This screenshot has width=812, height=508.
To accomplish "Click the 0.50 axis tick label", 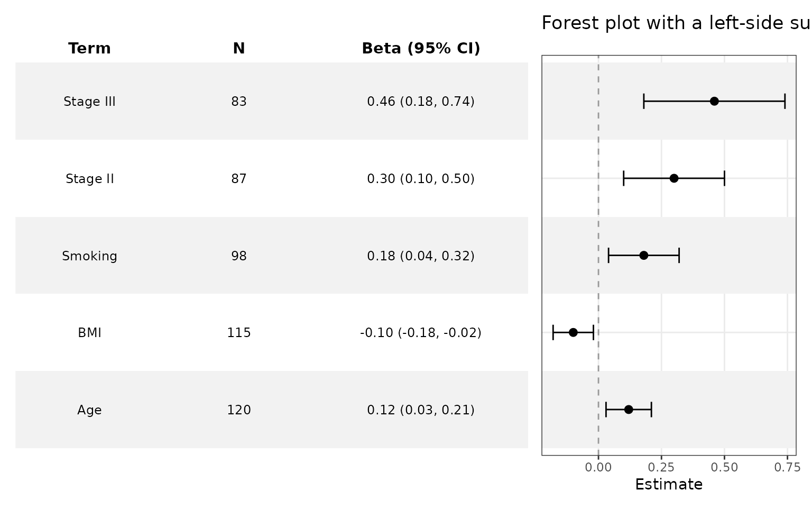I will pos(724,468).
